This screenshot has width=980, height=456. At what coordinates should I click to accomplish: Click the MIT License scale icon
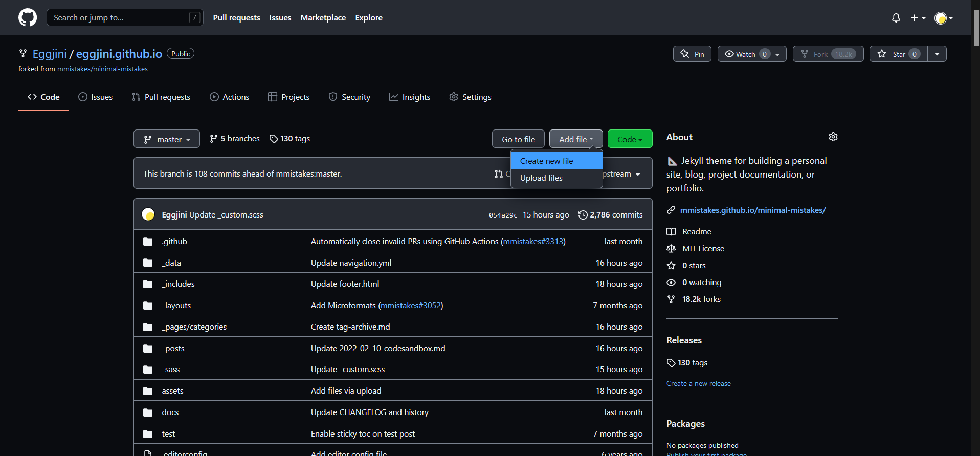[x=671, y=249]
